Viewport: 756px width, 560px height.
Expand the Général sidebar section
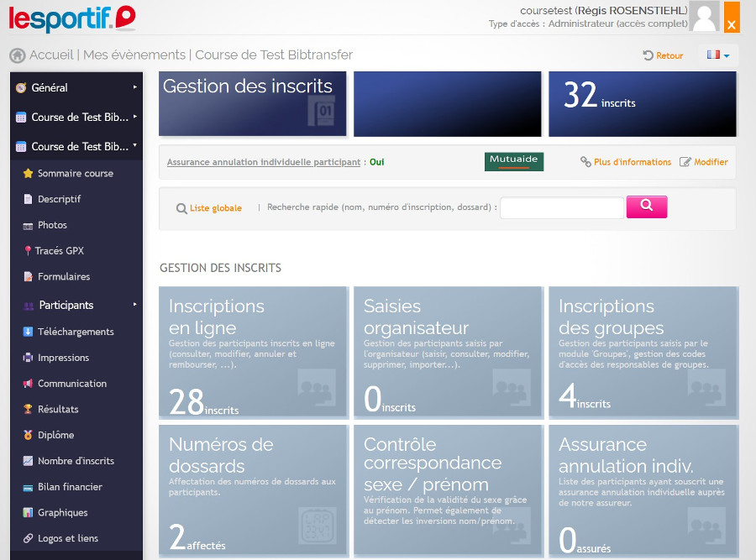tap(76, 87)
